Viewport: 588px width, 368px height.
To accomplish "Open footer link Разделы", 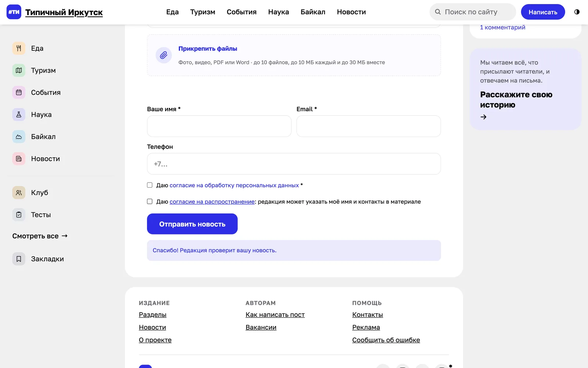I will (x=153, y=315).
